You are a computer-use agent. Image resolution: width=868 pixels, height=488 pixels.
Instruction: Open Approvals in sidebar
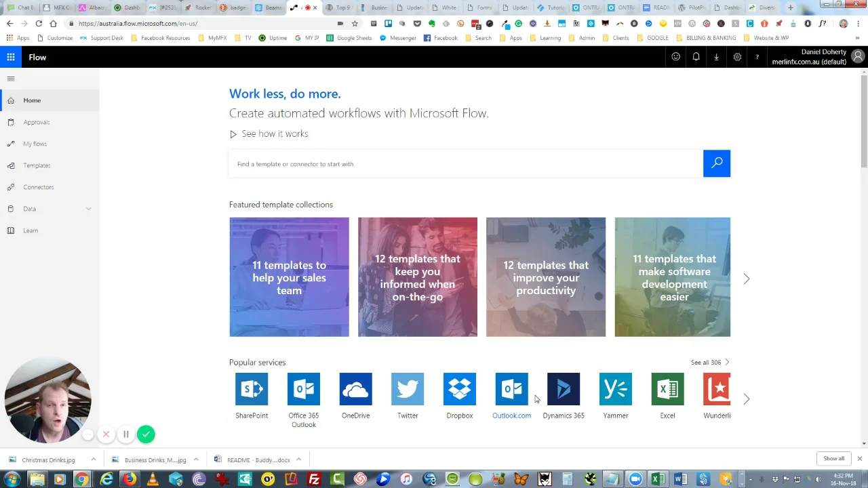click(x=50, y=122)
